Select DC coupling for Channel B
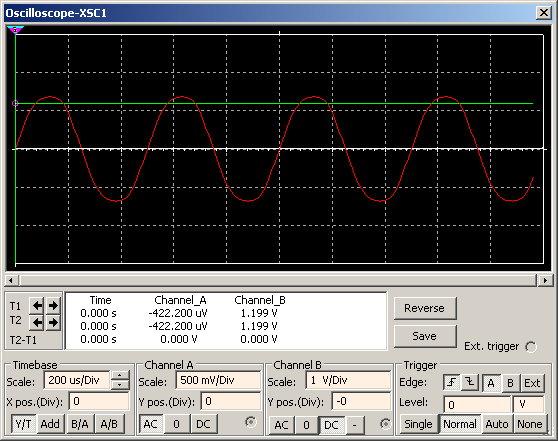This screenshot has width=558, height=441. (x=331, y=425)
